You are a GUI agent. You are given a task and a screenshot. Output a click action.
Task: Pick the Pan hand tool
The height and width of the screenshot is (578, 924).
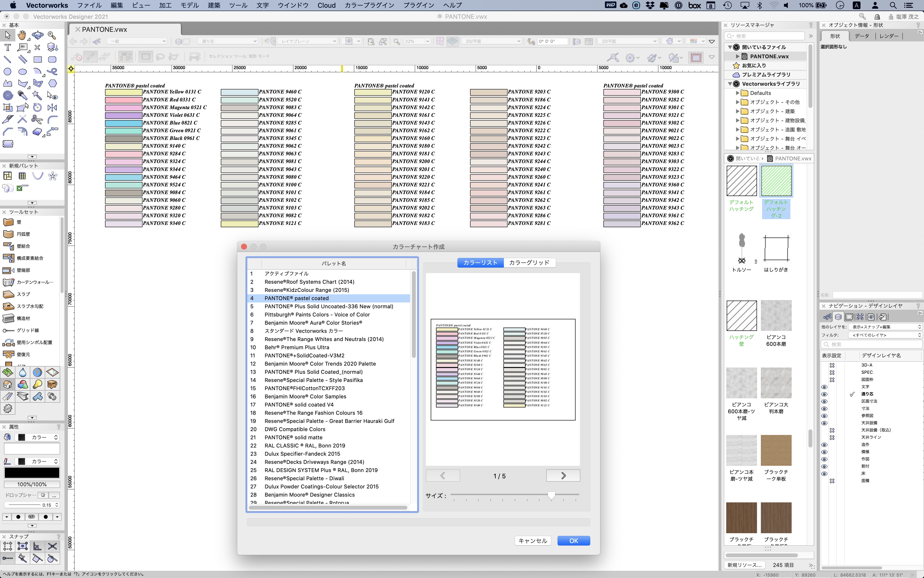click(22, 36)
